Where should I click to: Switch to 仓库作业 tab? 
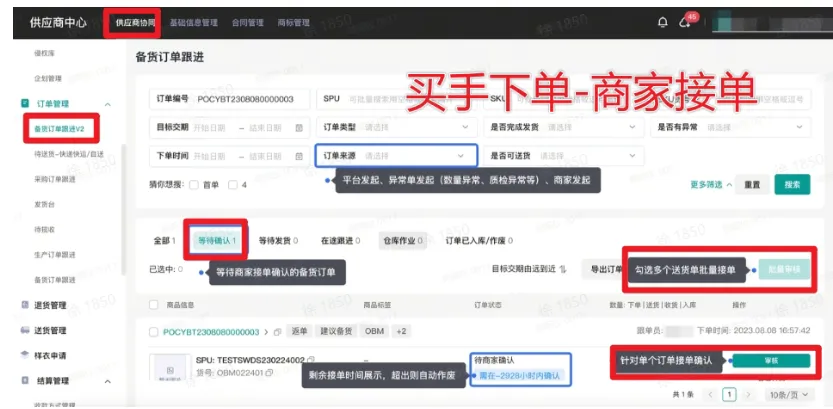[x=402, y=241]
